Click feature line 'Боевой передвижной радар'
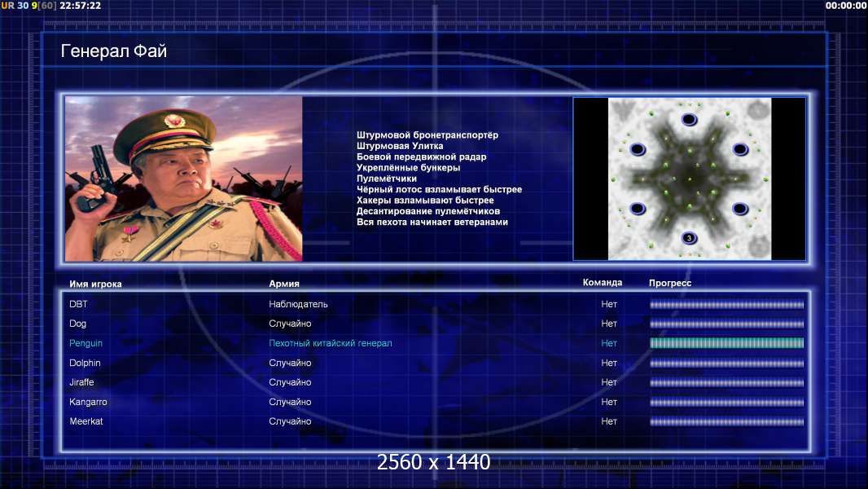This screenshot has width=868, height=489. 421,156
